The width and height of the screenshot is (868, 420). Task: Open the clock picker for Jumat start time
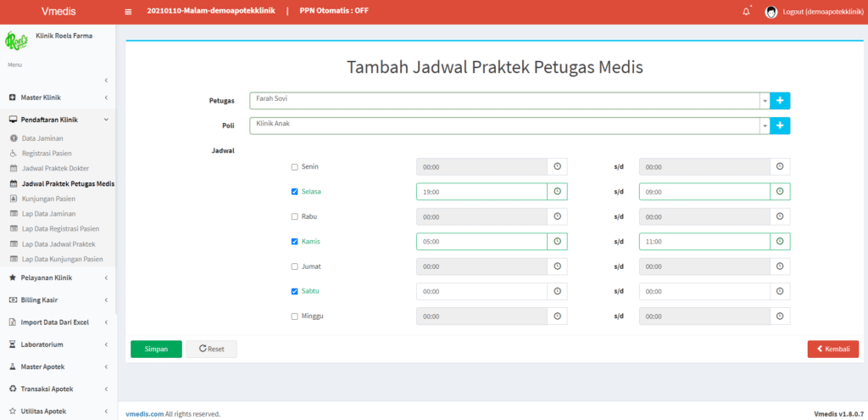point(558,266)
